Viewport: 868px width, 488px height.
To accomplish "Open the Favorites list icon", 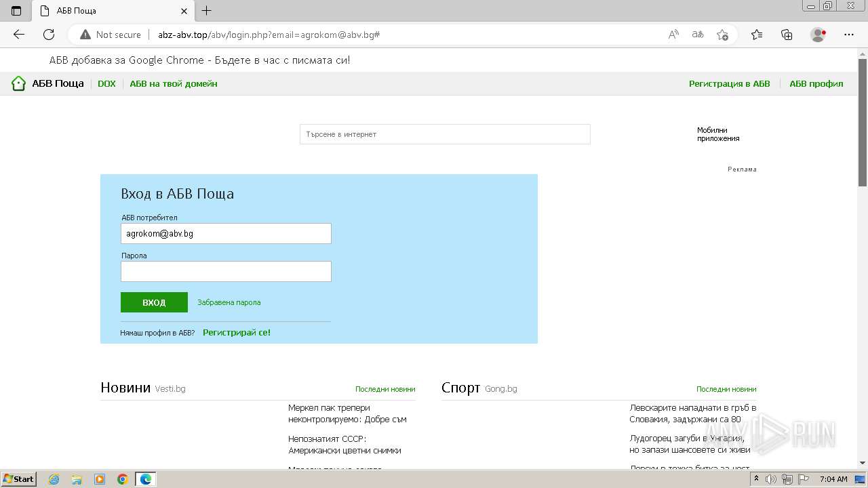I will point(757,35).
